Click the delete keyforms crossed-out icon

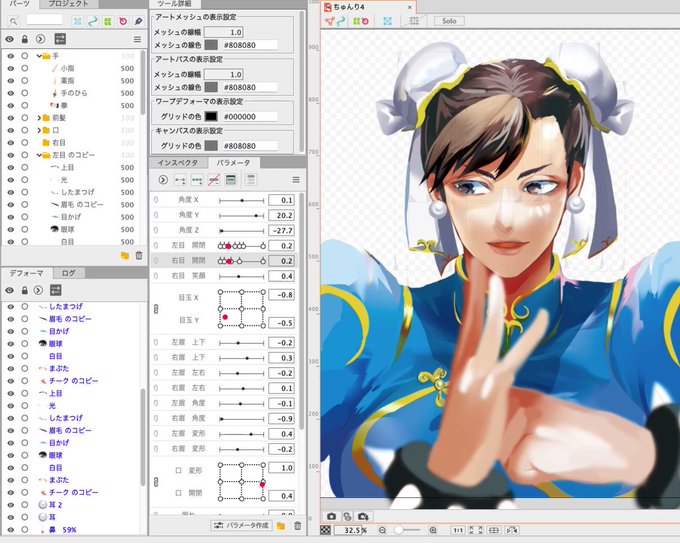pos(213,180)
